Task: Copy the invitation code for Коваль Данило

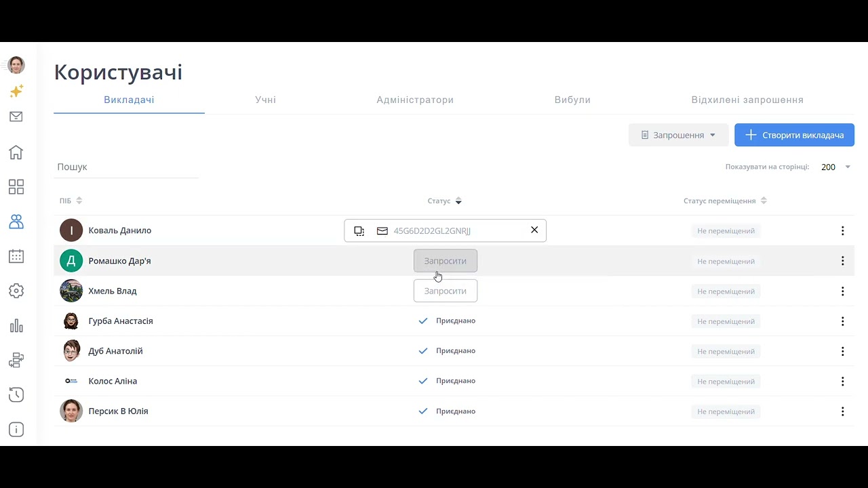Action: click(x=359, y=230)
